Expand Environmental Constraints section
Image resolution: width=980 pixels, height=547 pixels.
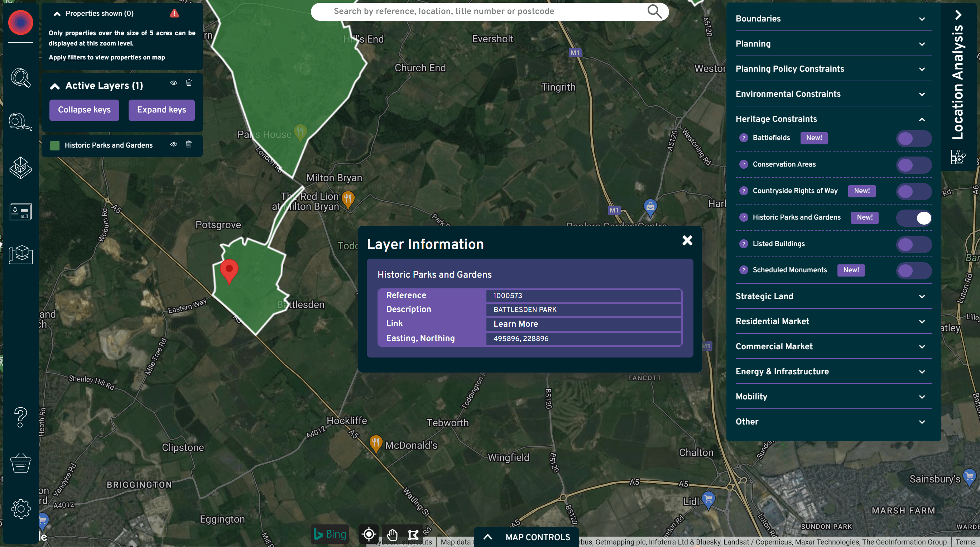833,94
